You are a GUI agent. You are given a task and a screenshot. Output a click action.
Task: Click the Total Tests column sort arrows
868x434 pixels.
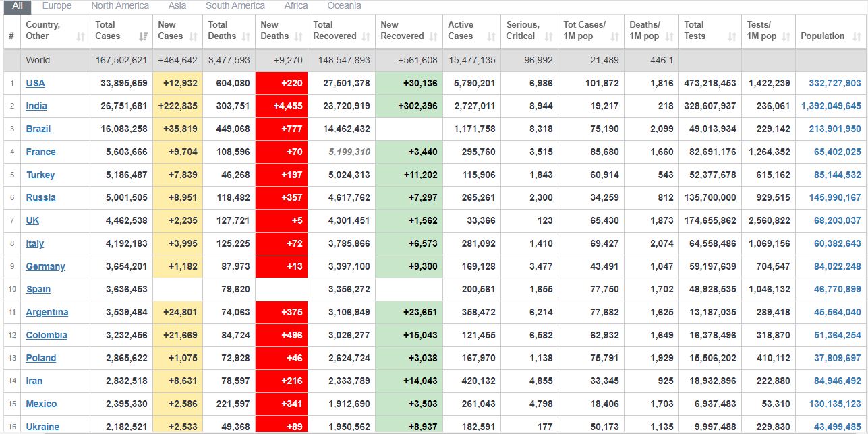point(732,37)
